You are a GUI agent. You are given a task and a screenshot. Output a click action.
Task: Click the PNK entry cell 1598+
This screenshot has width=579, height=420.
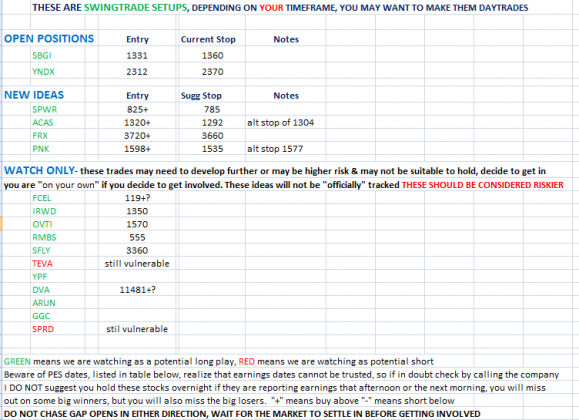pyautogui.click(x=137, y=149)
